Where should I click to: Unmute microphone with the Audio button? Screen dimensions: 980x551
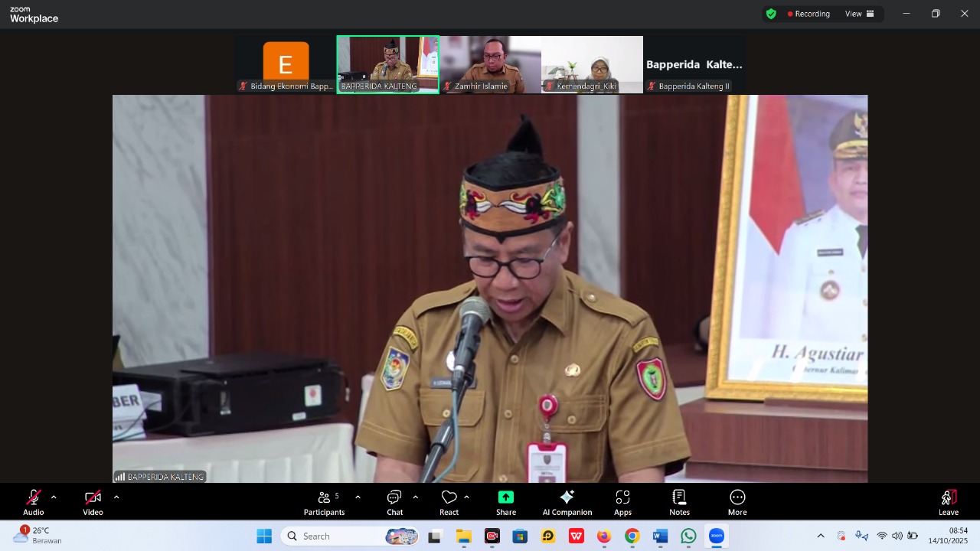tap(34, 502)
